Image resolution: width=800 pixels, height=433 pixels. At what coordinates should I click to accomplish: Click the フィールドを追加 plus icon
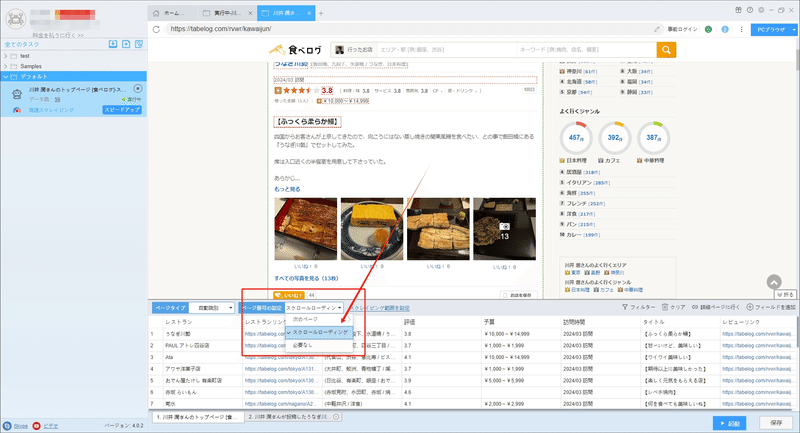tap(749, 307)
